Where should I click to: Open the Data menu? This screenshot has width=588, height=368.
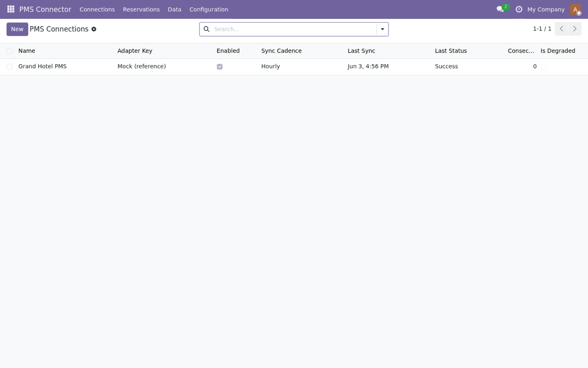tap(174, 9)
